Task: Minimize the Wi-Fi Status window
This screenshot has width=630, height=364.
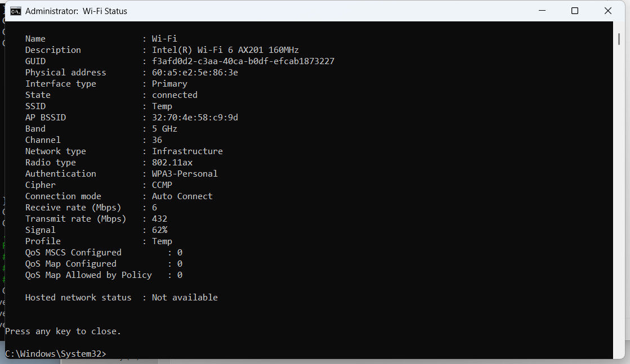Action: coord(542,11)
